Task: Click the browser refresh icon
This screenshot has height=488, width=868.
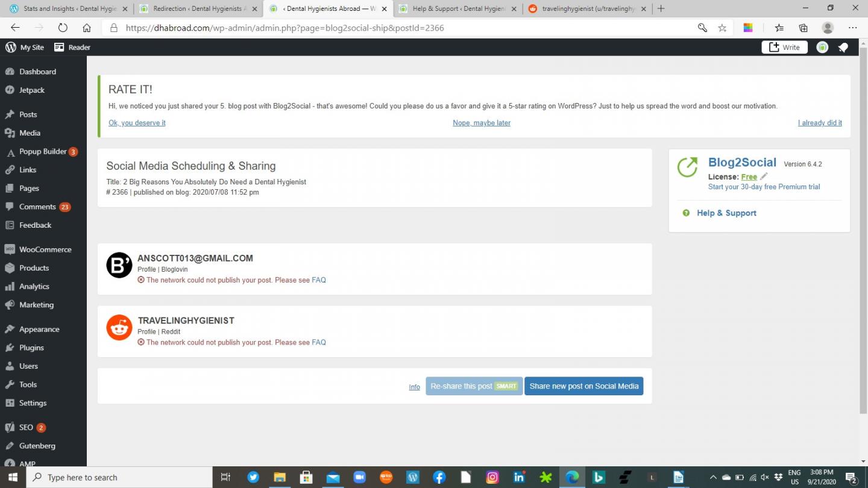Action: coord(63,28)
